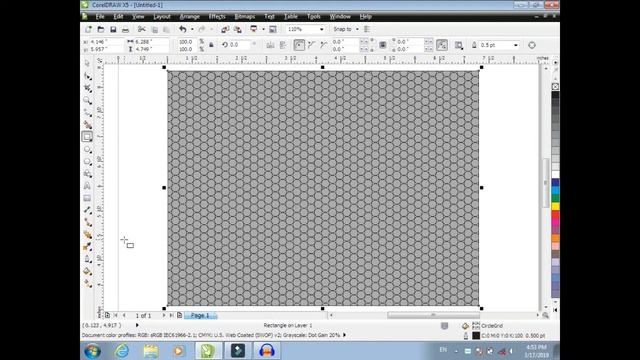Select the Zoom magnifier tool in the toolbox

[x=87, y=100]
